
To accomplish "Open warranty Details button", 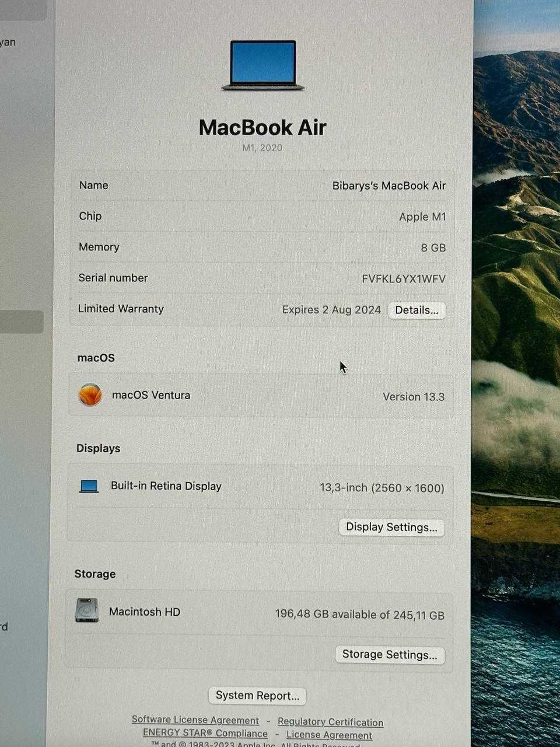I will [x=416, y=310].
